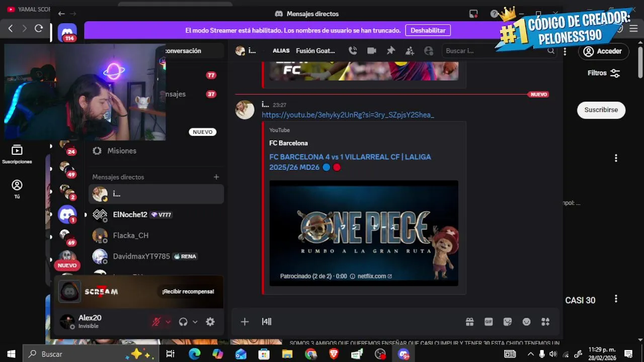Image resolution: width=644 pixels, height=362 pixels.
Task: Unmute the microphone in Discord
Action: pos(156,322)
